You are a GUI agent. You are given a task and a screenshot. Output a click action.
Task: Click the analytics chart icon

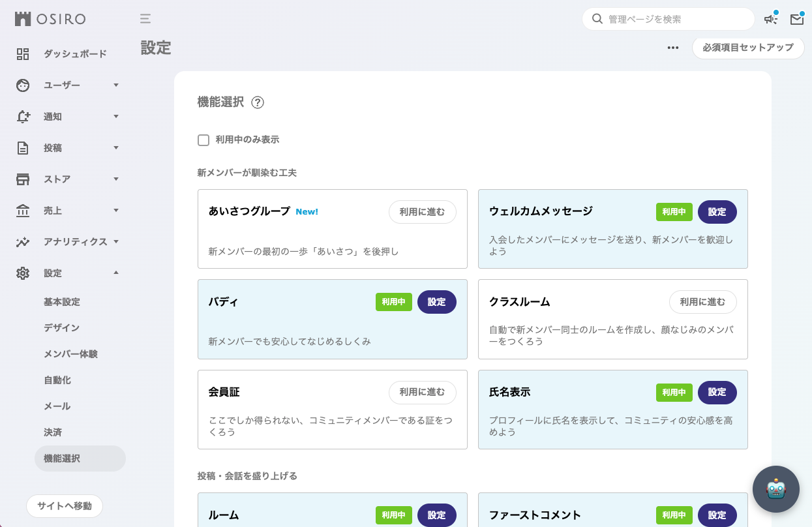pyautogui.click(x=23, y=242)
